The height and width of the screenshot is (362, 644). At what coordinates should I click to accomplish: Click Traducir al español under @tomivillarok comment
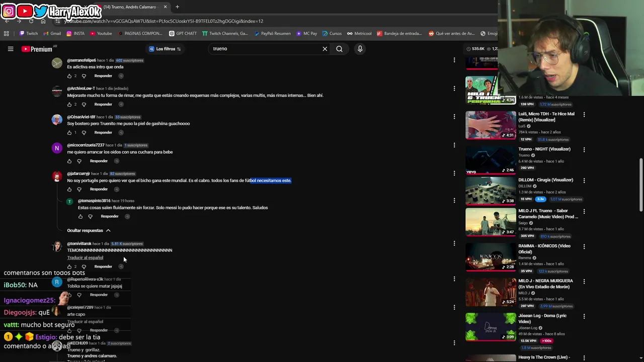tap(85, 257)
